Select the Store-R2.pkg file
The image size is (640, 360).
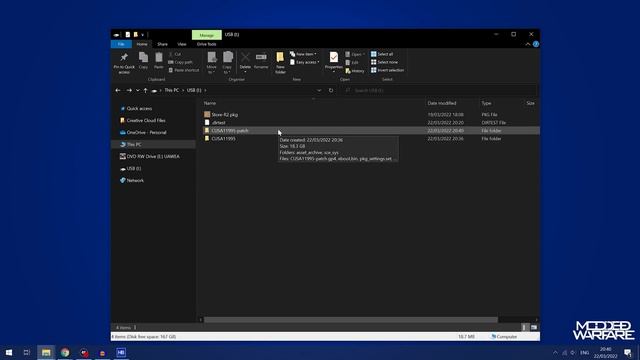[x=224, y=115]
